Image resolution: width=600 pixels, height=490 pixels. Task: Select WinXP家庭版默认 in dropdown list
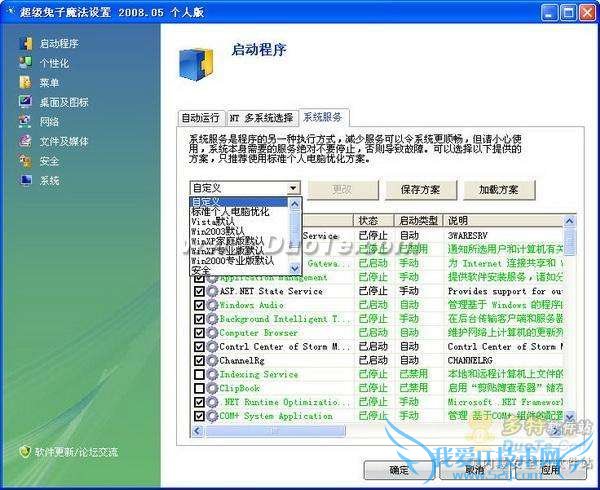point(239,241)
